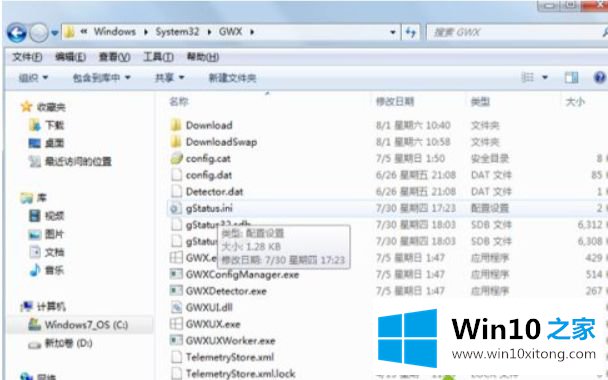Click the GWXUXWorker.exe file icon
Image resolution: width=608 pixels, height=380 pixels.
click(x=176, y=340)
